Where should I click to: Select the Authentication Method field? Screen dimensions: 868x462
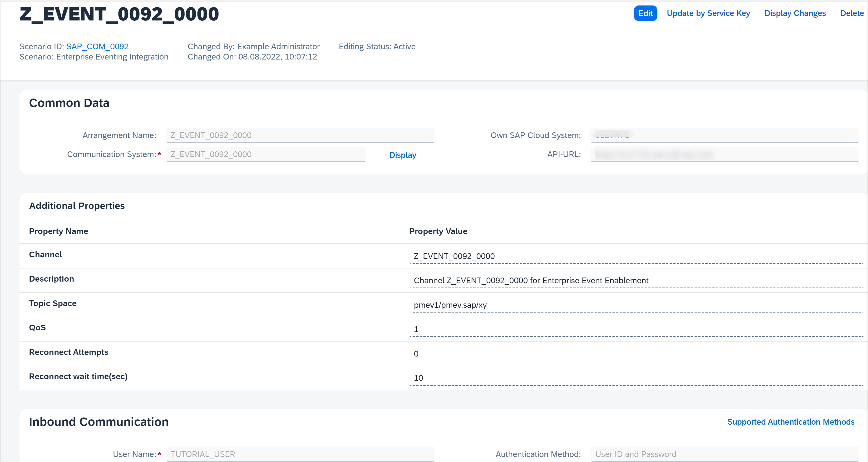tap(725, 454)
